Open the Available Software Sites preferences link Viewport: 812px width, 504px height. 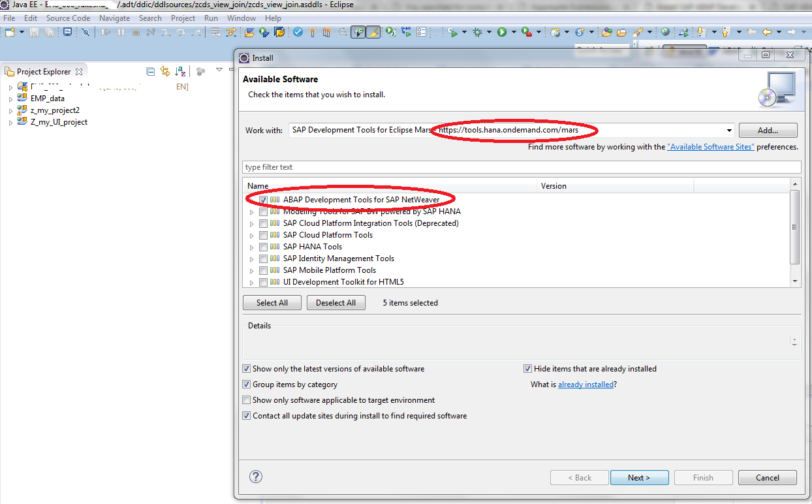click(x=711, y=146)
